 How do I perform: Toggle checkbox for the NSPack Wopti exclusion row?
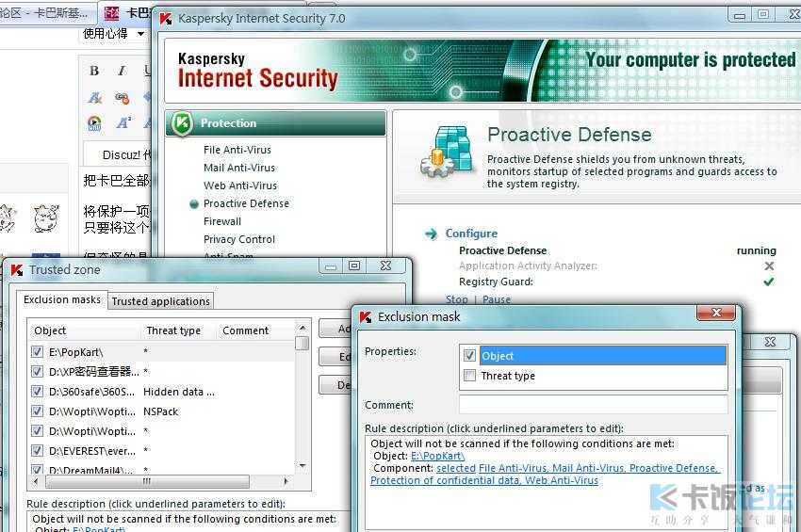pos(37,411)
